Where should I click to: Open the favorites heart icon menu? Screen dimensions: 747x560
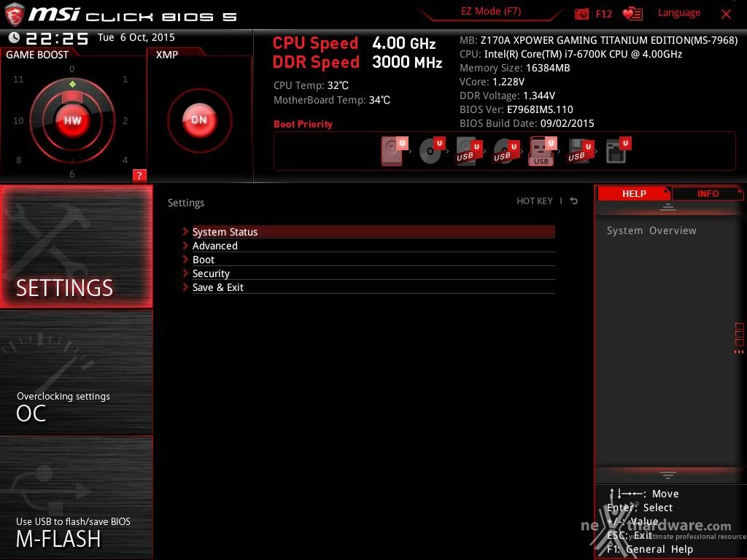pyautogui.click(x=632, y=14)
